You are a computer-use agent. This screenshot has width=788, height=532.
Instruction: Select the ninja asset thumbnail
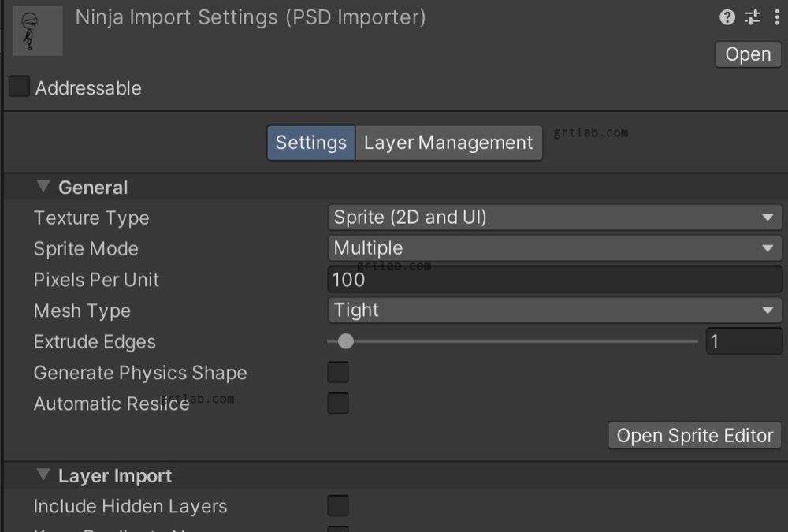(x=38, y=32)
